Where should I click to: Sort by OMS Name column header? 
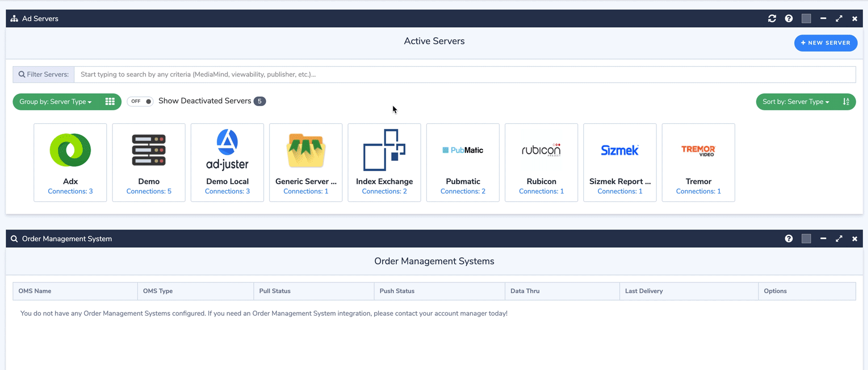(75, 291)
